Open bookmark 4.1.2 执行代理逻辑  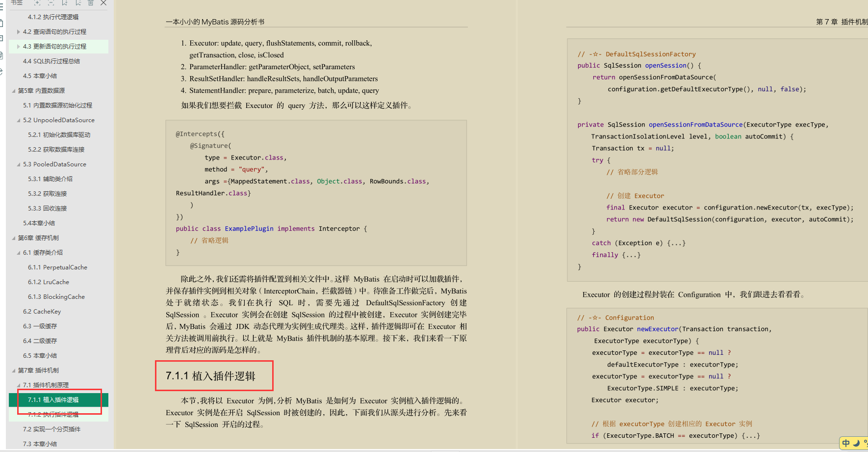[x=53, y=17]
